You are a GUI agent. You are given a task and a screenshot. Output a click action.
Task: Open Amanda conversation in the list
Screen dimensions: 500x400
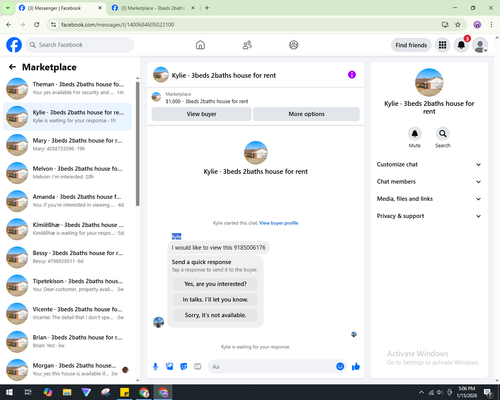click(x=67, y=201)
